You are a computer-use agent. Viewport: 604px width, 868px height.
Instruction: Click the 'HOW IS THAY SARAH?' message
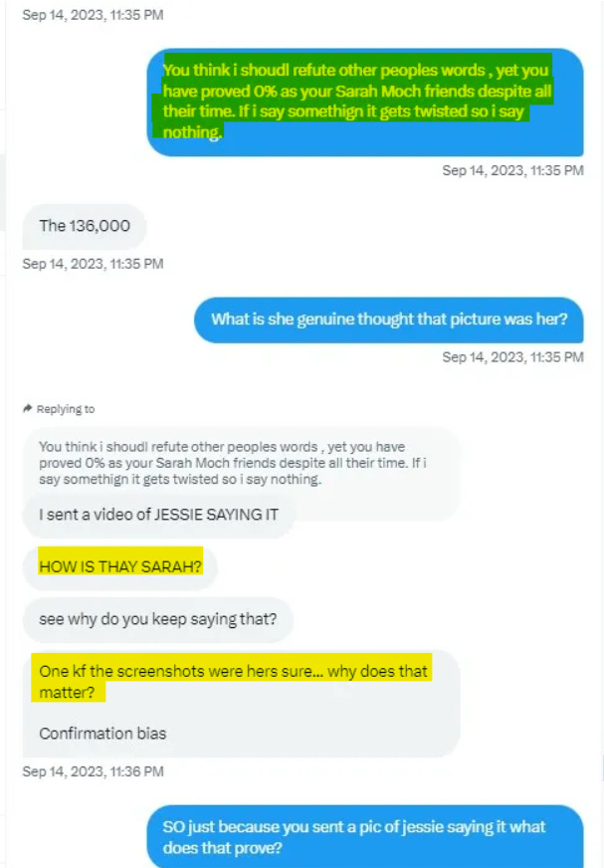pos(120,566)
